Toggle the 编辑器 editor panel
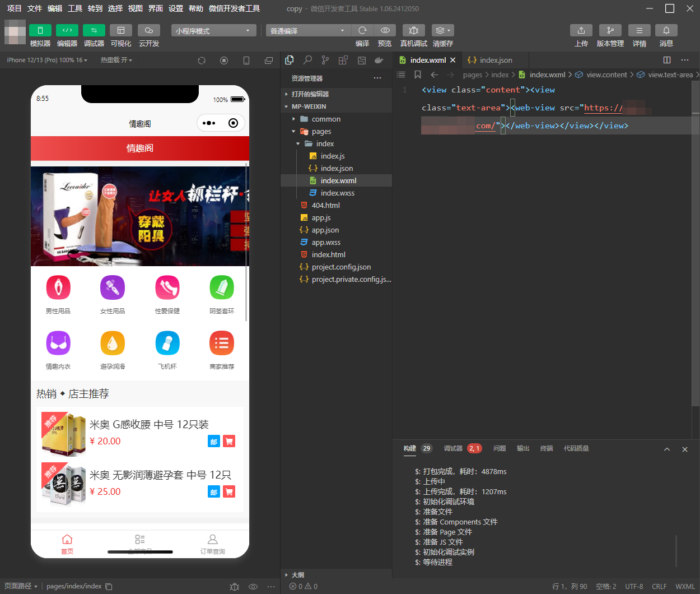Image resolution: width=700 pixels, height=594 pixels. tap(67, 30)
